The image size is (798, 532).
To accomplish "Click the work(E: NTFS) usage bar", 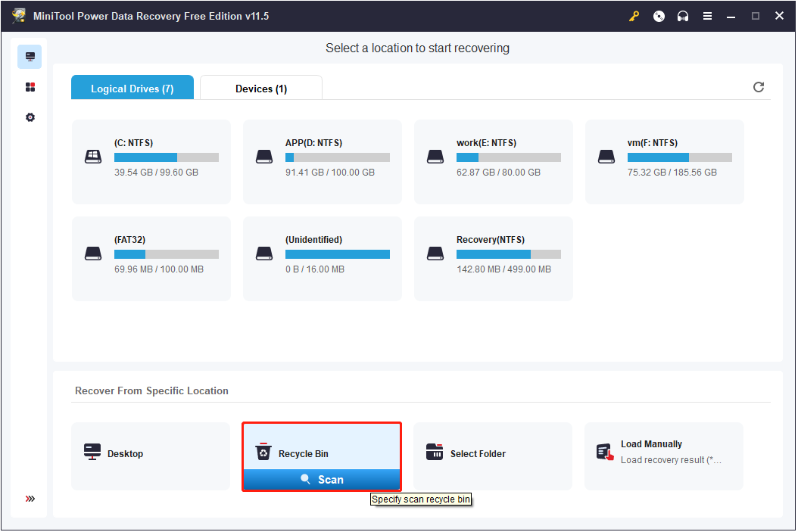I will [509, 157].
